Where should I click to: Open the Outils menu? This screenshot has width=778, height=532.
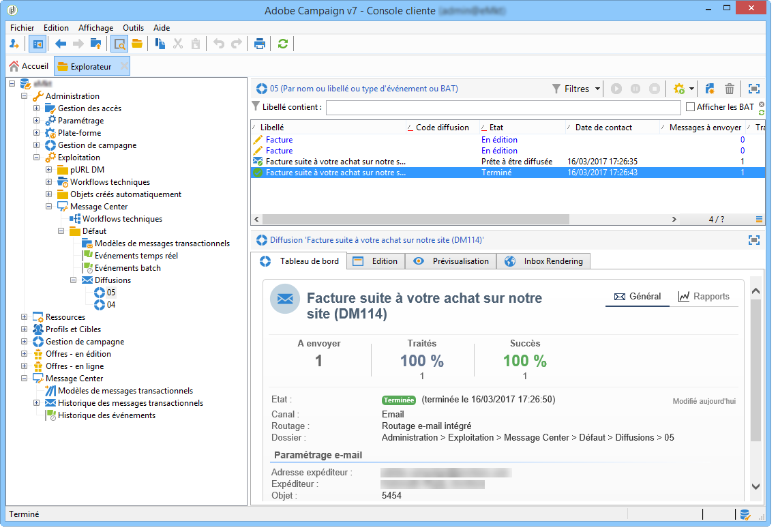tap(134, 28)
